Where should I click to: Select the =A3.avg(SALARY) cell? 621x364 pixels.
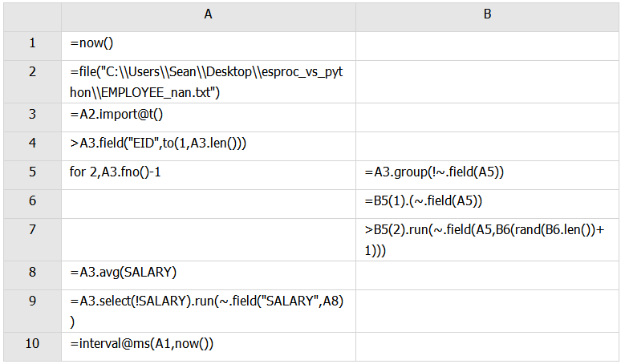point(209,275)
